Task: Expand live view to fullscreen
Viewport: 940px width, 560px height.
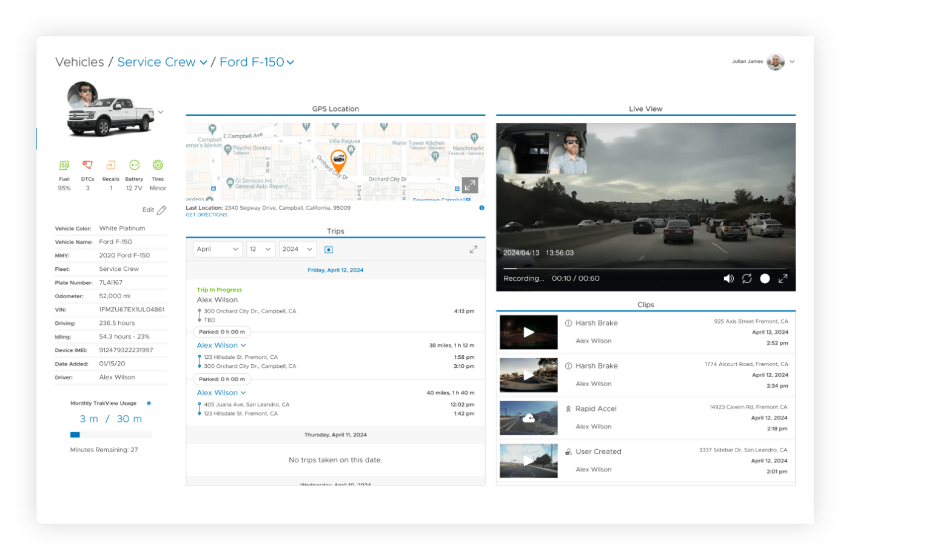Action: tap(783, 279)
